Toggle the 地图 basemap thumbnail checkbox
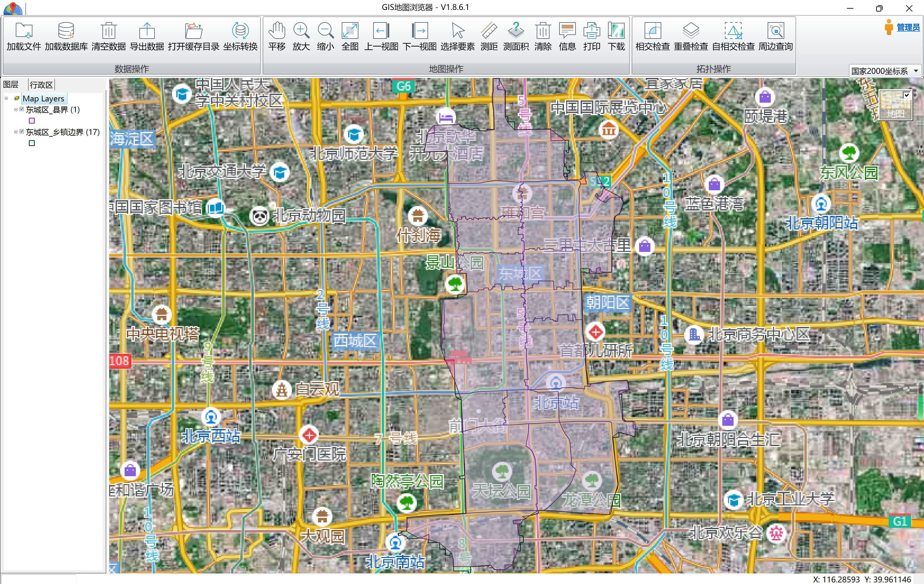 coord(906,95)
